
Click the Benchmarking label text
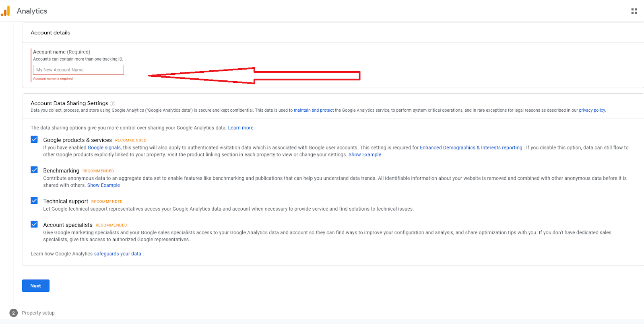pos(61,170)
